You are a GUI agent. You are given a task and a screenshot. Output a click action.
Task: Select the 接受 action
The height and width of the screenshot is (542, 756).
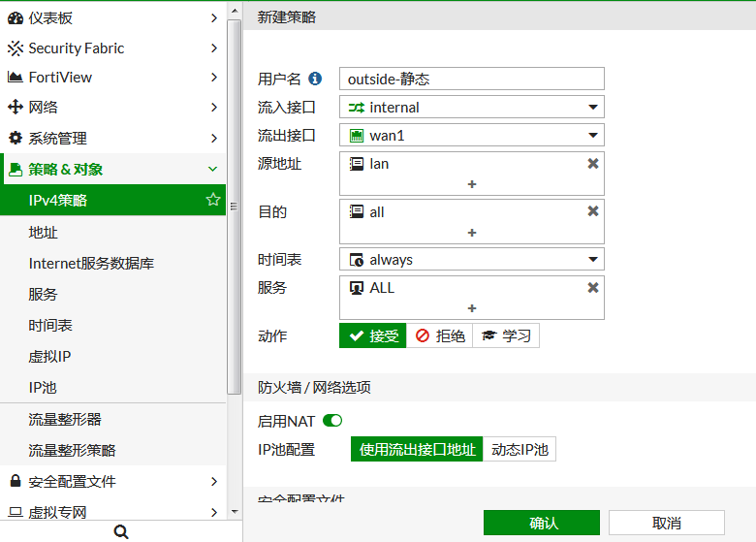pos(373,335)
